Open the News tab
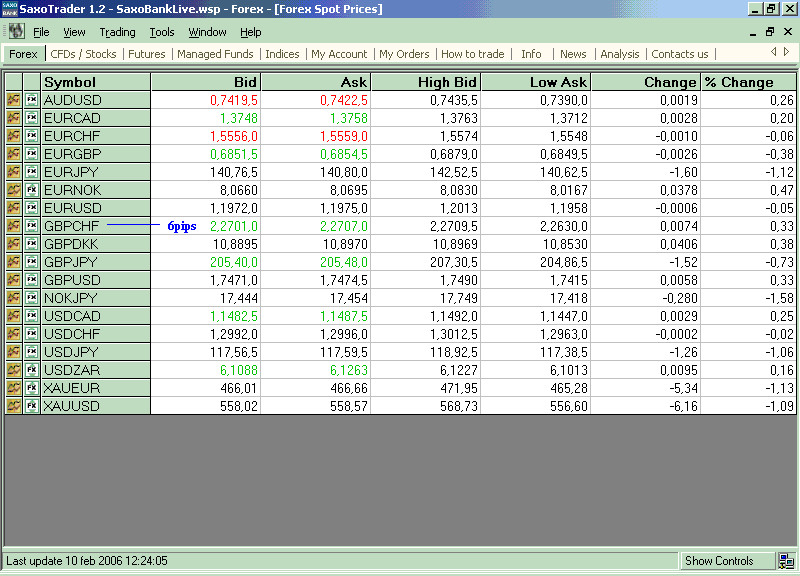The width and height of the screenshot is (800, 576). click(573, 54)
